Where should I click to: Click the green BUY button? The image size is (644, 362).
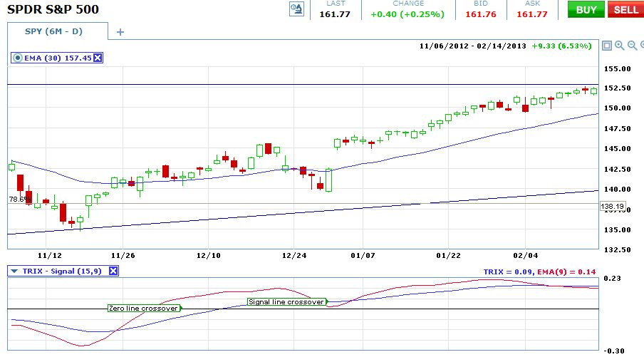pyautogui.click(x=586, y=9)
